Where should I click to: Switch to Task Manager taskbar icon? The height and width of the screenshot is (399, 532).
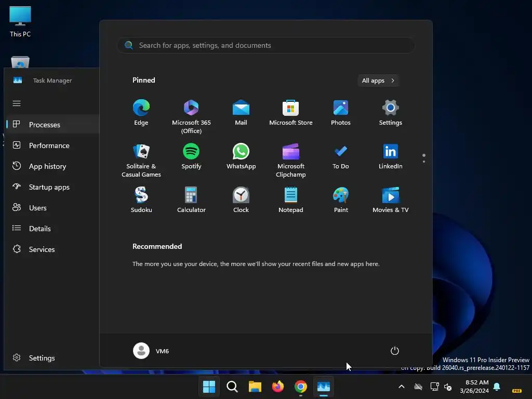point(324,387)
